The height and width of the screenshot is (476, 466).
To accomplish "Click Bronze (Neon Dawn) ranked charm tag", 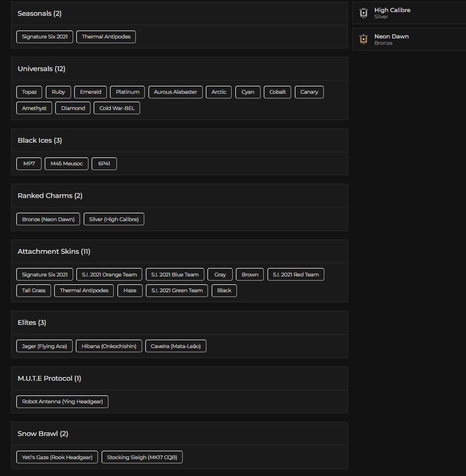I will point(48,219).
